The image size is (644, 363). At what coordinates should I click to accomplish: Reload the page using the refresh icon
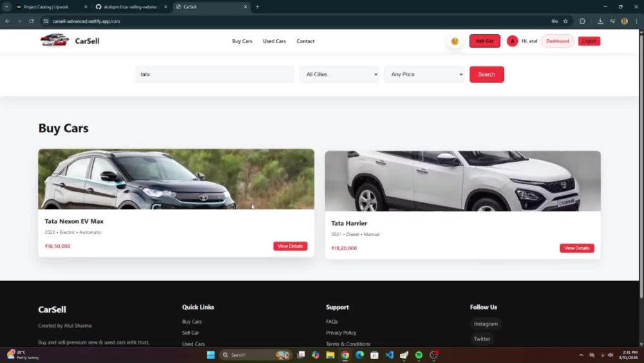pos(31,21)
